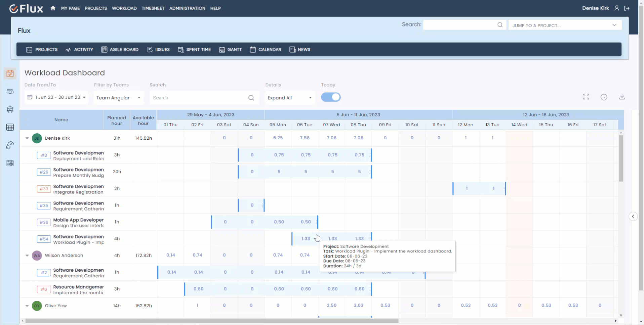Viewport: 644px width, 325px height.
Task: Switch to the Gantt tab
Action: coord(231,50)
